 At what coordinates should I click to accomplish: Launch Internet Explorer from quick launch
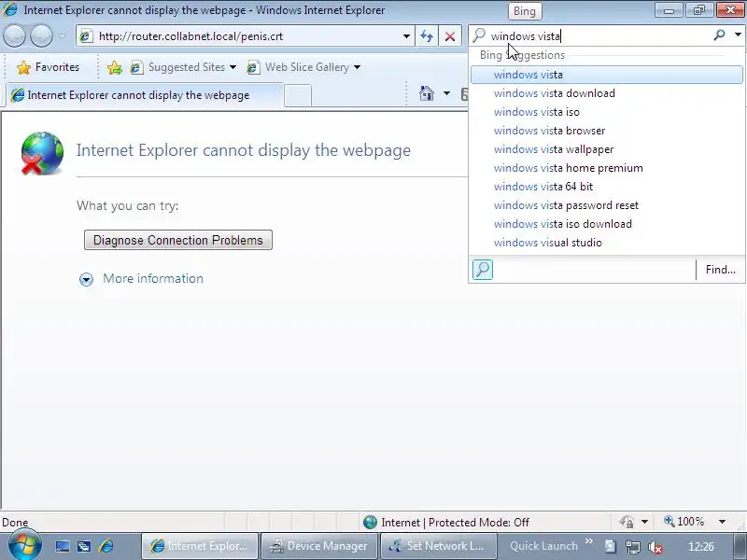coord(106,546)
